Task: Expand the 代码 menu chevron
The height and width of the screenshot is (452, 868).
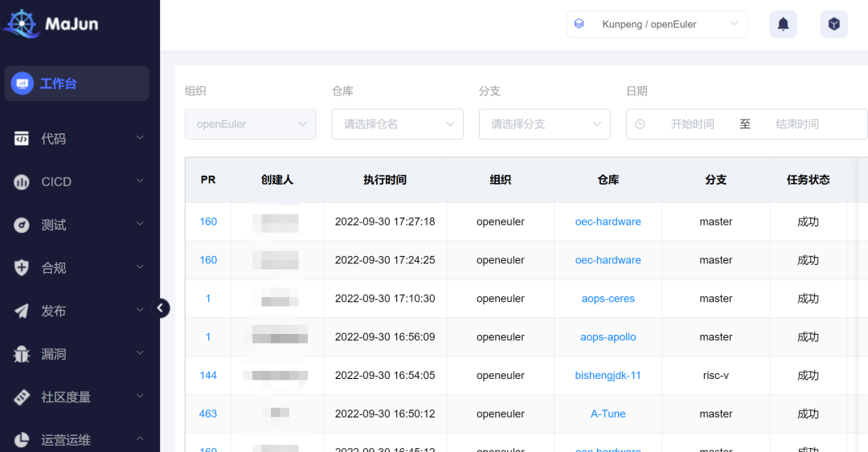Action: click(140, 137)
